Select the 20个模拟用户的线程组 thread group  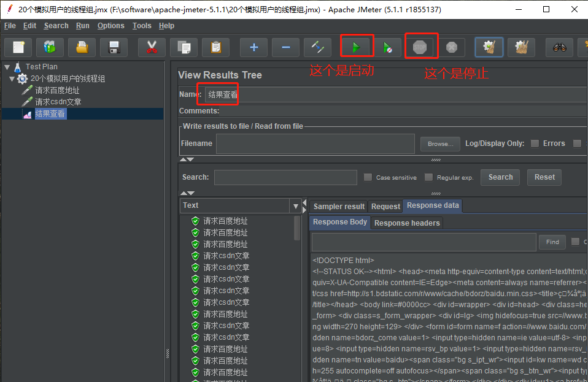click(x=68, y=78)
